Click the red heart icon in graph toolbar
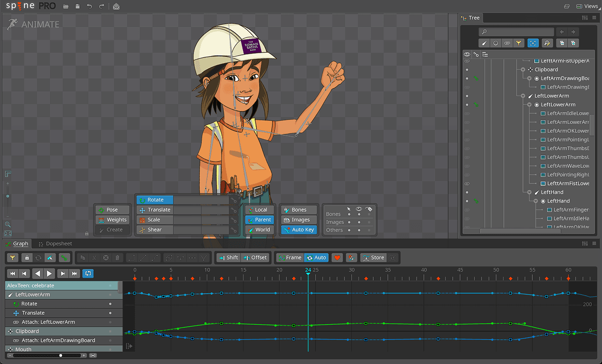 (x=337, y=258)
